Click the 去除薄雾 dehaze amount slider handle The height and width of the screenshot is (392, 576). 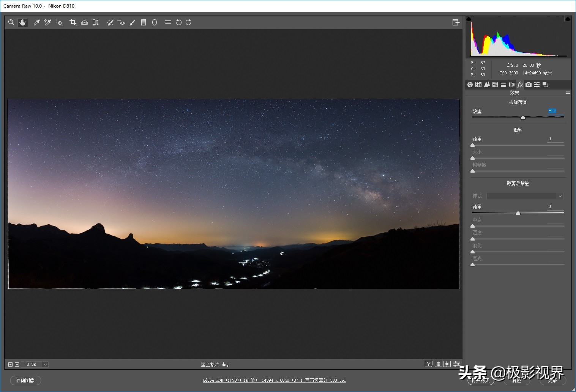pos(523,117)
